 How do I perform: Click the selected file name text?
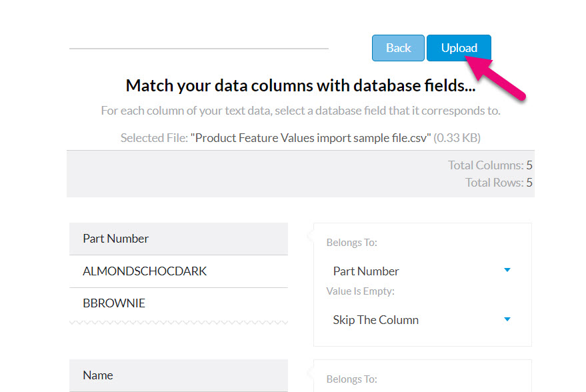(x=311, y=138)
